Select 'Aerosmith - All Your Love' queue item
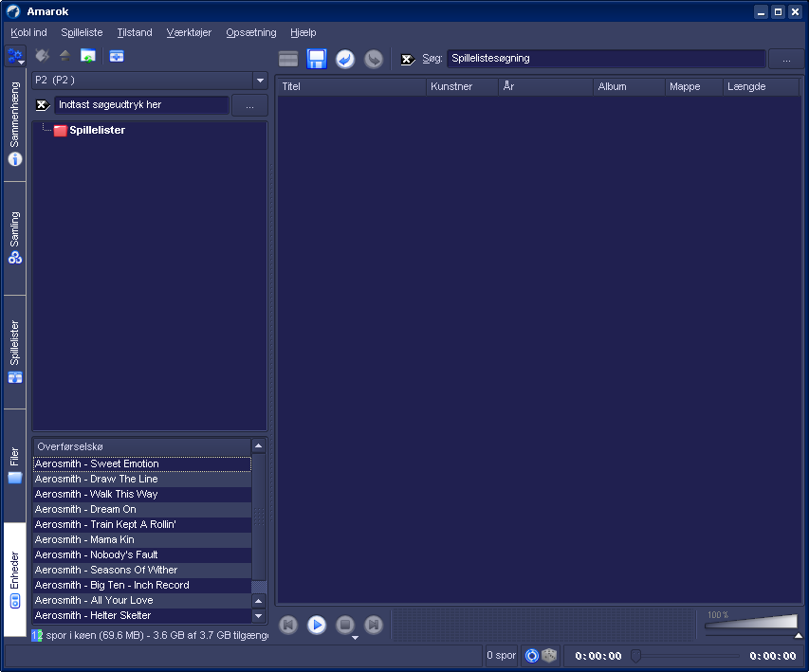The height and width of the screenshot is (672, 809). click(x=142, y=600)
